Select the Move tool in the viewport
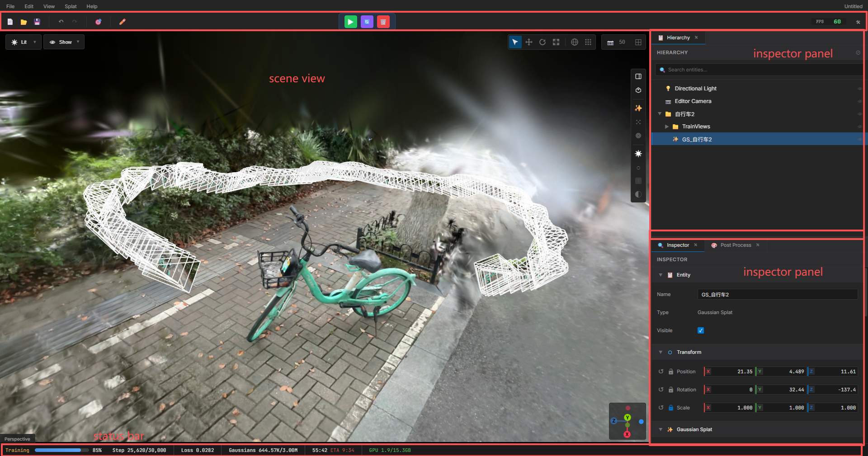The width and height of the screenshot is (868, 456). coord(529,42)
